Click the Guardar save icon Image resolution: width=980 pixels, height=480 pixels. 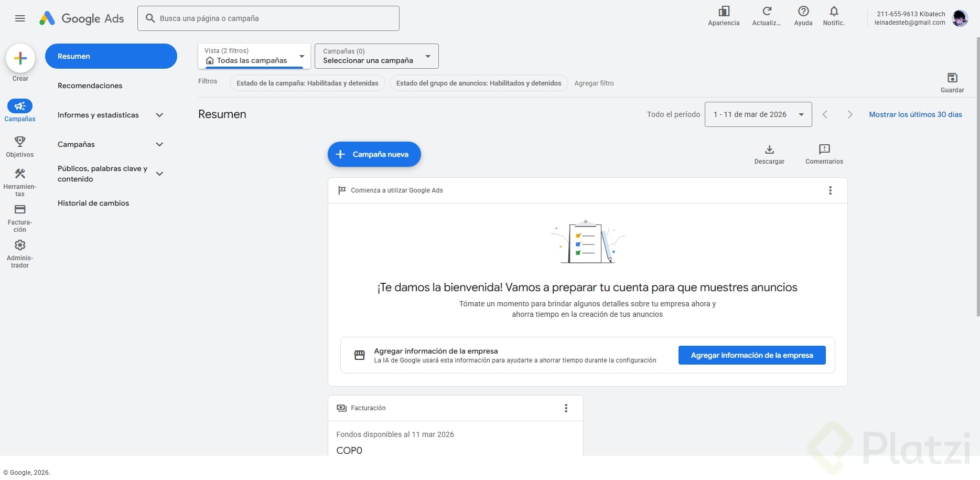click(x=952, y=78)
